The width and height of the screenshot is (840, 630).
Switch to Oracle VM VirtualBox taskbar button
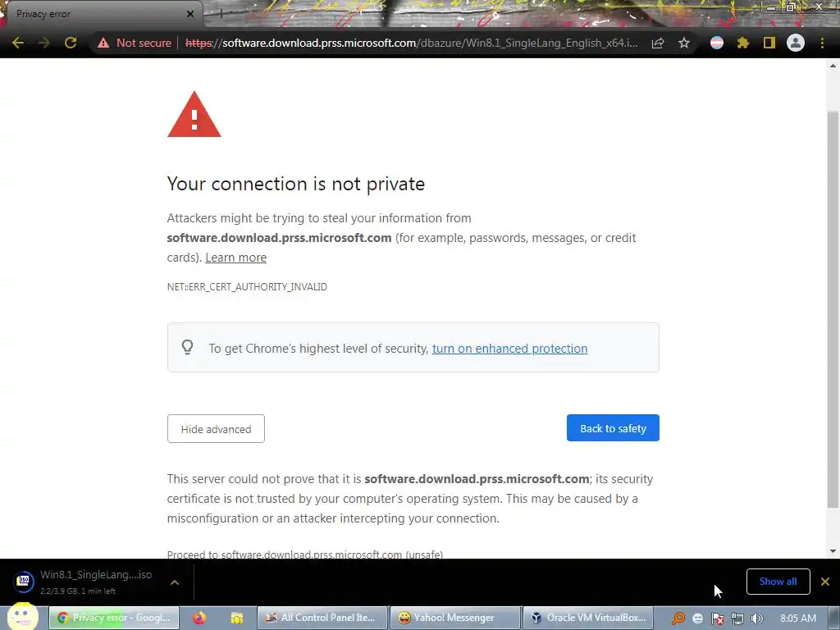point(588,618)
